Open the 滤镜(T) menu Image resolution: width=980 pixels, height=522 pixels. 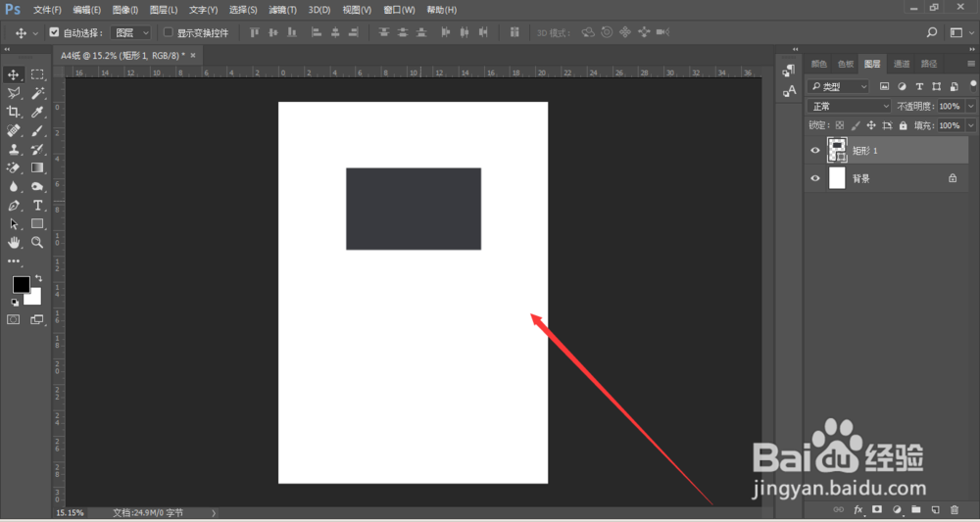click(283, 10)
